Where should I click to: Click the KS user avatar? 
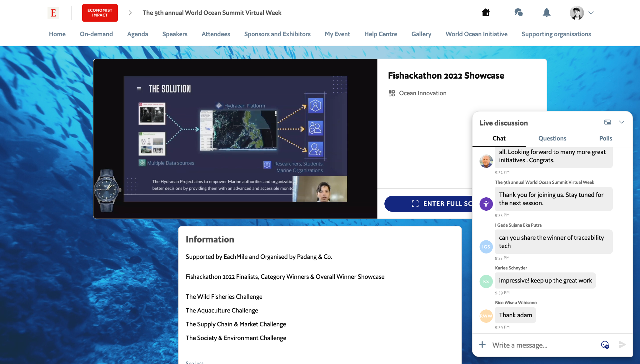(x=486, y=281)
